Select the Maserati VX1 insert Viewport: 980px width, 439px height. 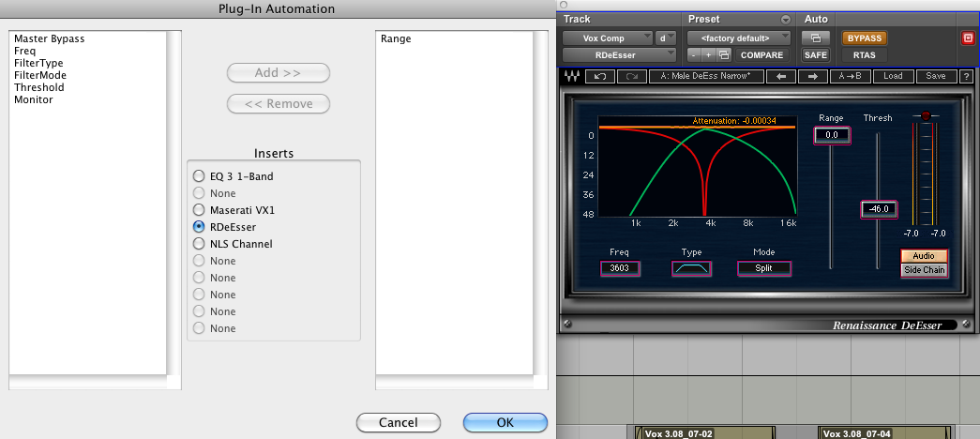(199, 210)
